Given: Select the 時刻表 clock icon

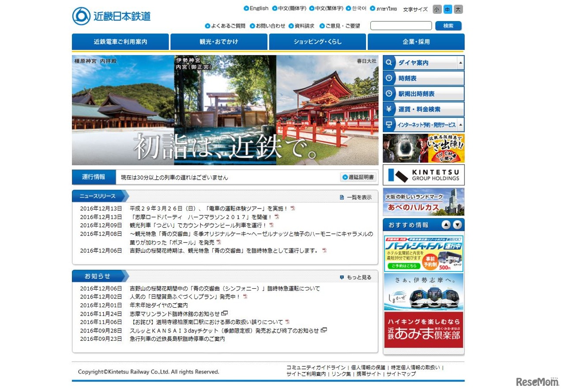Looking at the screenshot, I should click(389, 78).
